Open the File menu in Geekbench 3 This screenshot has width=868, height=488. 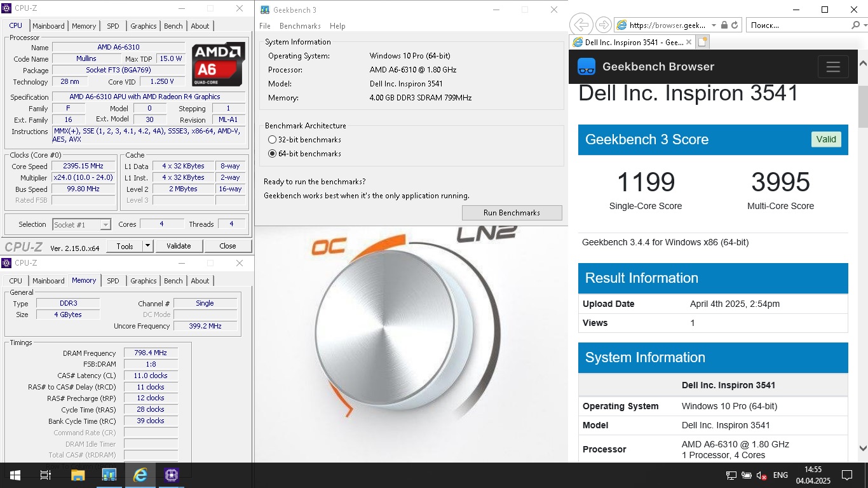pyautogui.click(x=265, y=26)
